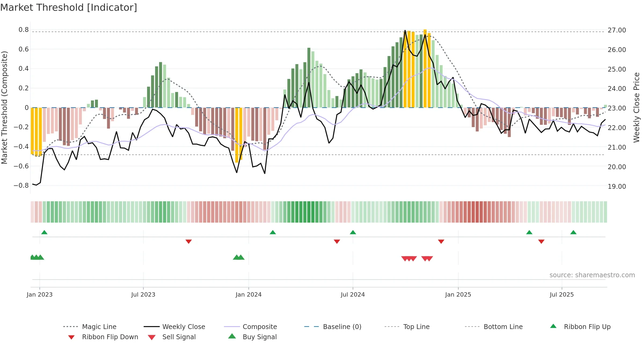Click the green Ribbon Flip Up legend triangle
Image resolution: width=644 pixels, height=362 pixels.
(553, 326)
